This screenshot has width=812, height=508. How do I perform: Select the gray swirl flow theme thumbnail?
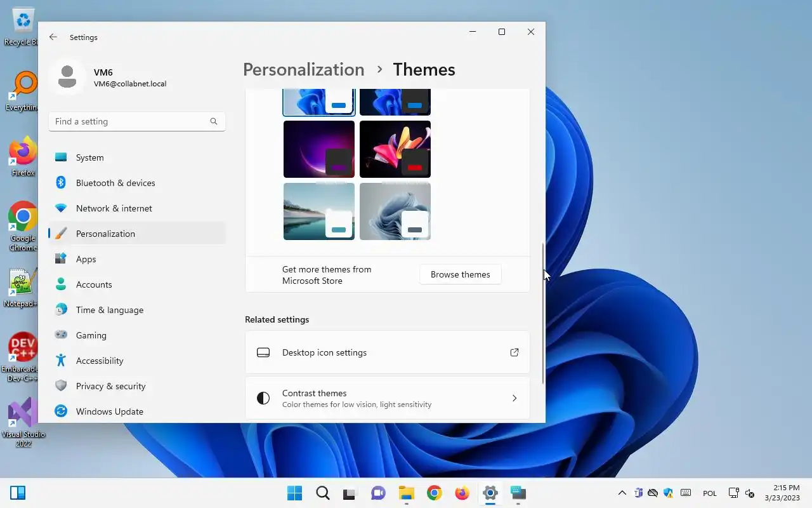click(395, 211)
